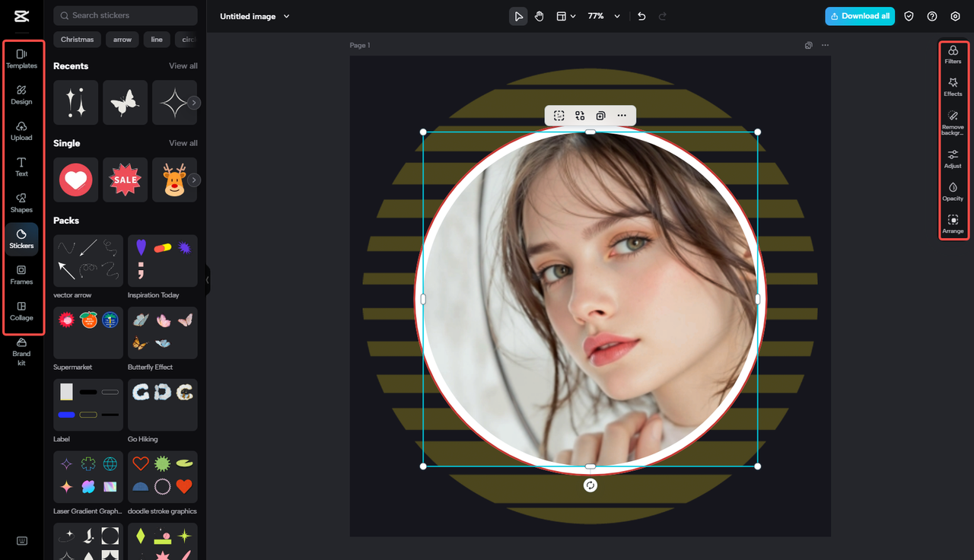Image resolution: width=974 pixels, height=560 pixels.
Task: Open the Templates panel
Action: (x=22, y=58)
